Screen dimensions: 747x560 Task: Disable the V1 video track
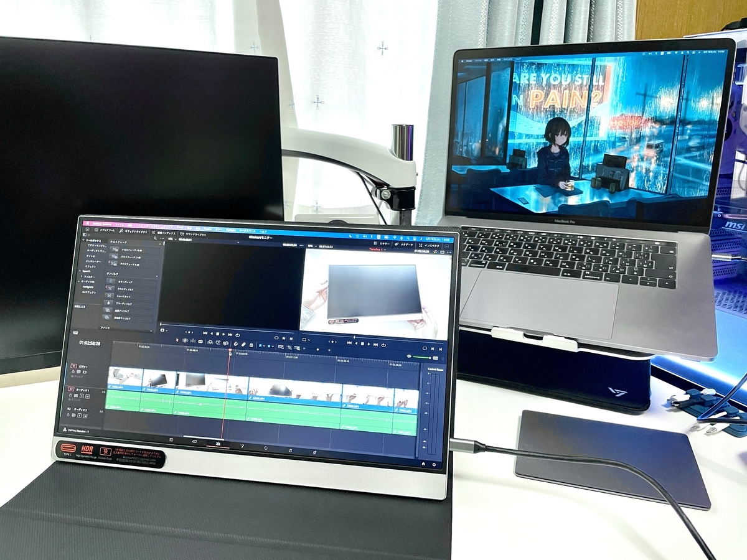(85, 372)
